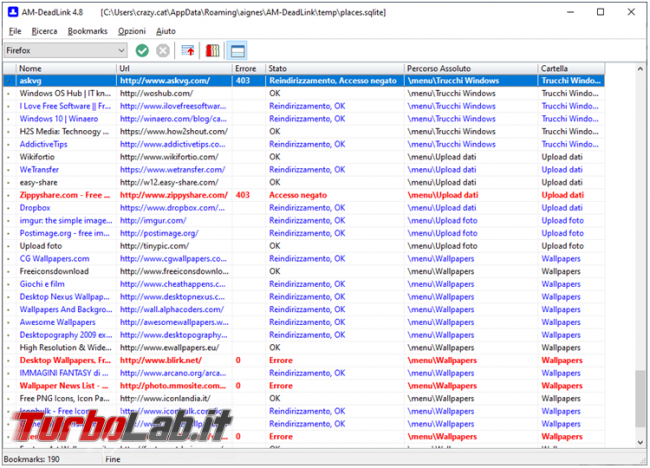Minimize the AM-DeadLink window
Screen dimensions: 650x468
coord(570,12)
